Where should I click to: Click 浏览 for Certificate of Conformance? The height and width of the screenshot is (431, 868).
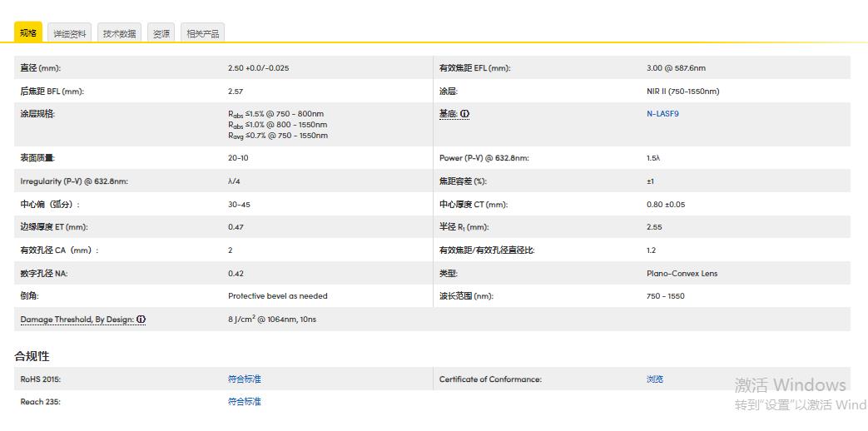click(x=654, y=379)
